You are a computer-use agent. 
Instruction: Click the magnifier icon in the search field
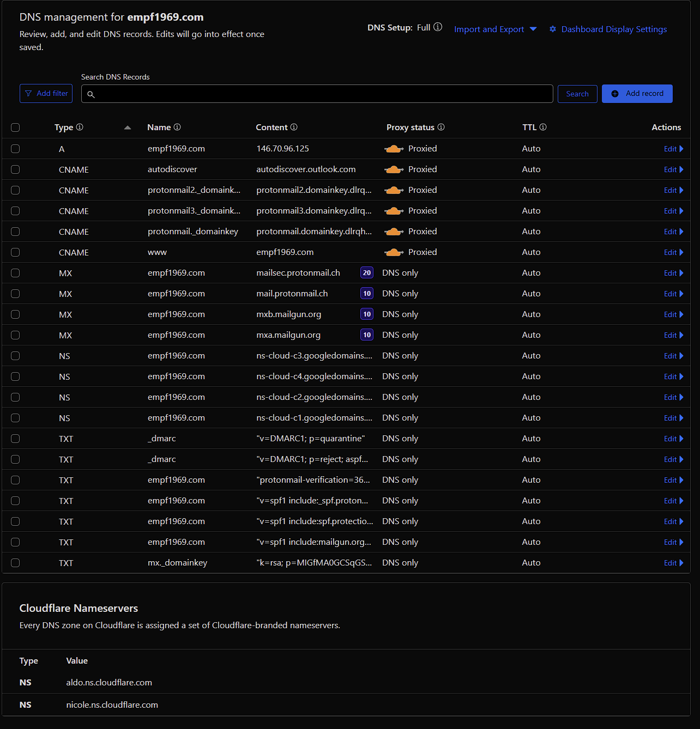(91, 94)
